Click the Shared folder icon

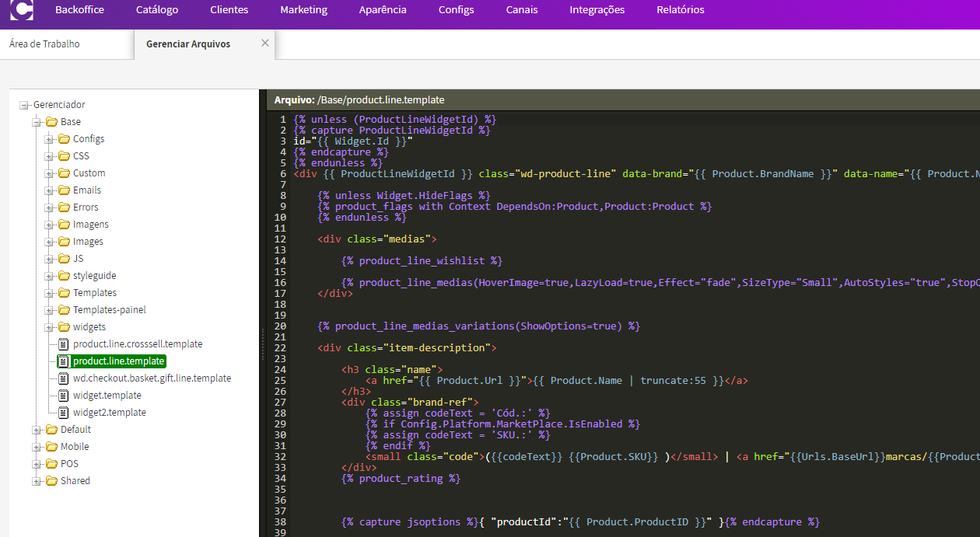click(51, 481)
